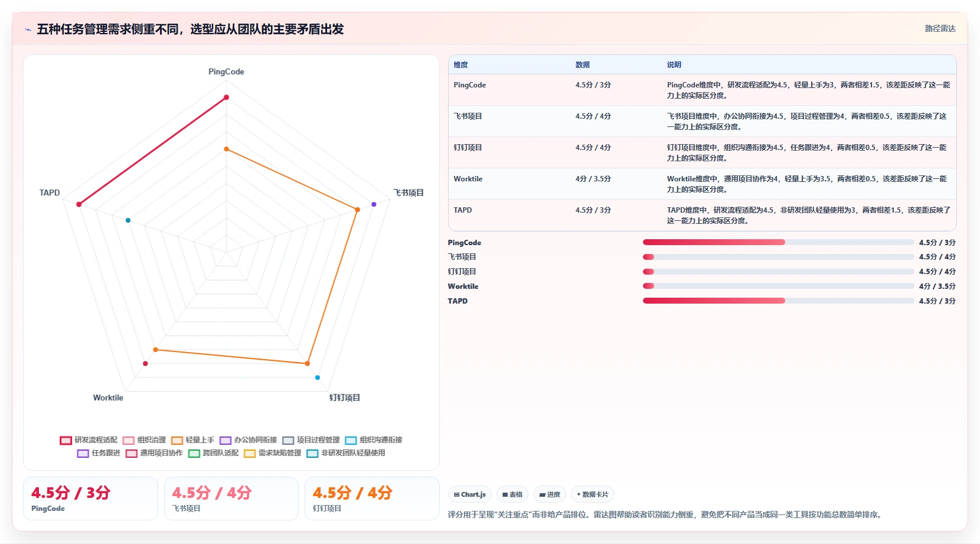Toggle the 研发流程适配 legend series
Screen dimensions: 980x544
coord(89,440)
